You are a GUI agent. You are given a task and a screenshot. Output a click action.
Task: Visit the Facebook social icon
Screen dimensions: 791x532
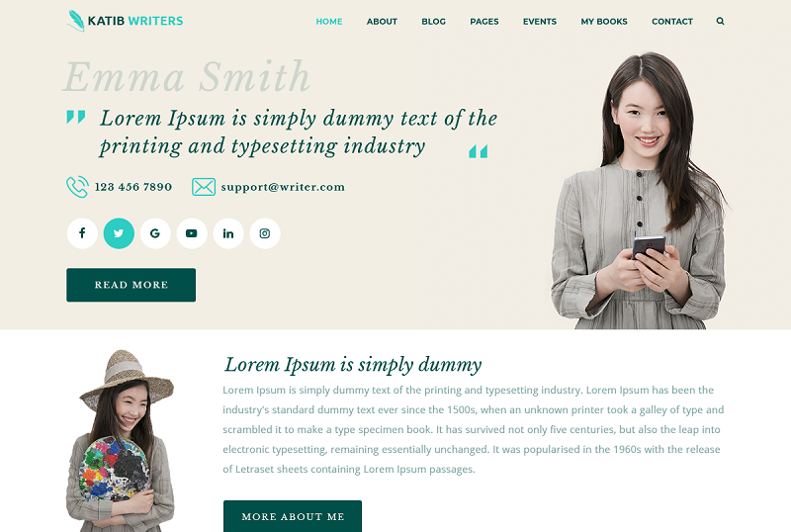coord(82,233)
